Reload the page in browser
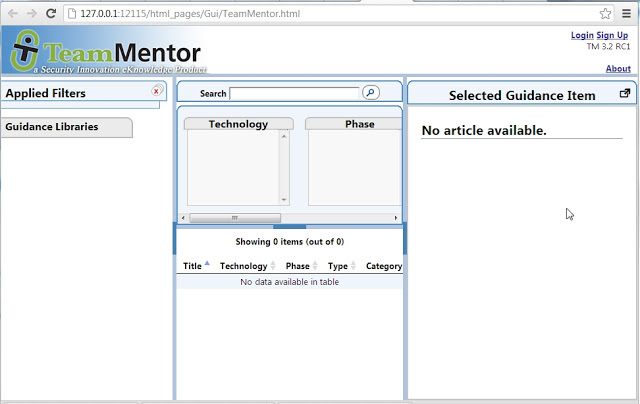This screenshot has height=404, width=640. tap(51, 14)
